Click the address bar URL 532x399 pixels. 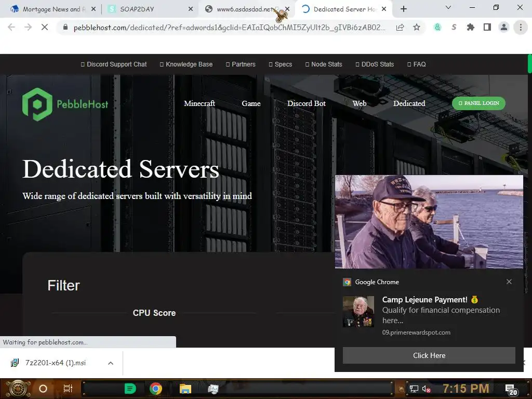tap(229, 28)
